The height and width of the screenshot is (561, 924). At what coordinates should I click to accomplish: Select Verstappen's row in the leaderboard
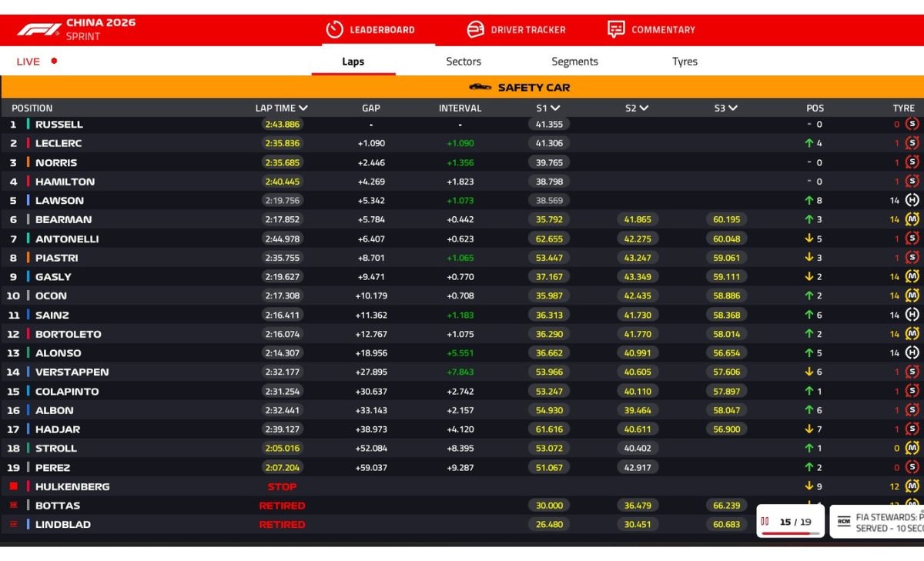click(72, 372)
